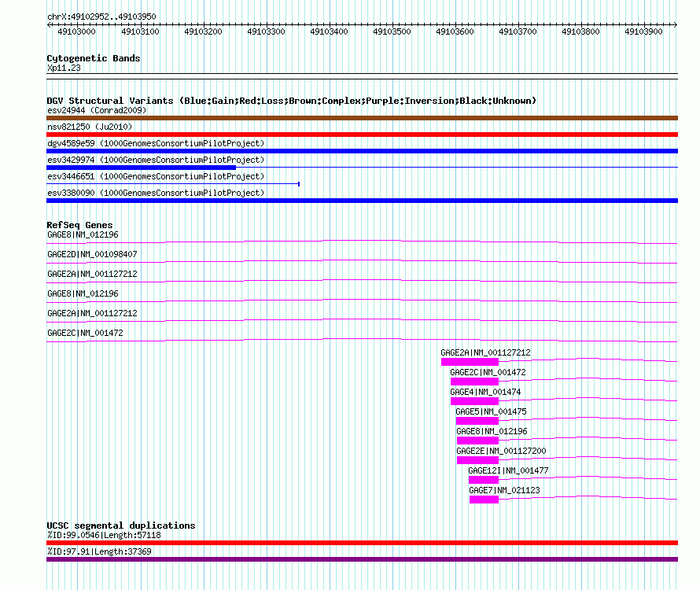Screen dimensions: 700x590
Task: Click ruler tick label 49103300
Action: [x=266, y=31]
